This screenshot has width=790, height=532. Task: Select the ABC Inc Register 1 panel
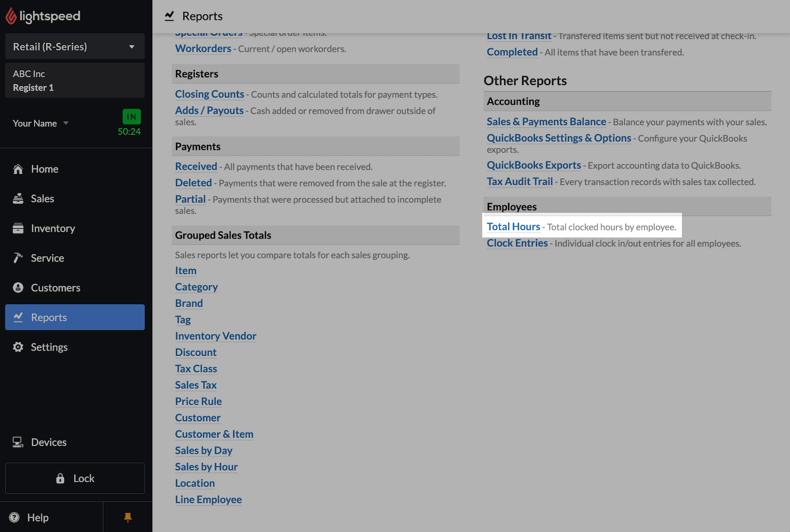tap(75, 81)
